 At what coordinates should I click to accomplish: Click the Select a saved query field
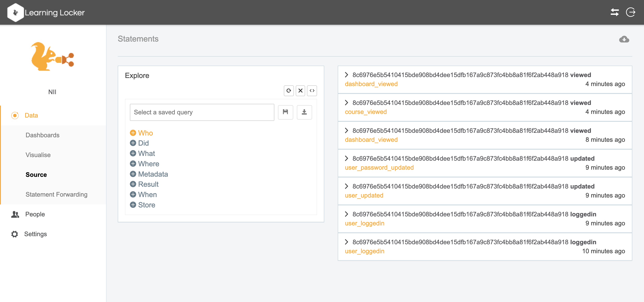click(202, 112)
